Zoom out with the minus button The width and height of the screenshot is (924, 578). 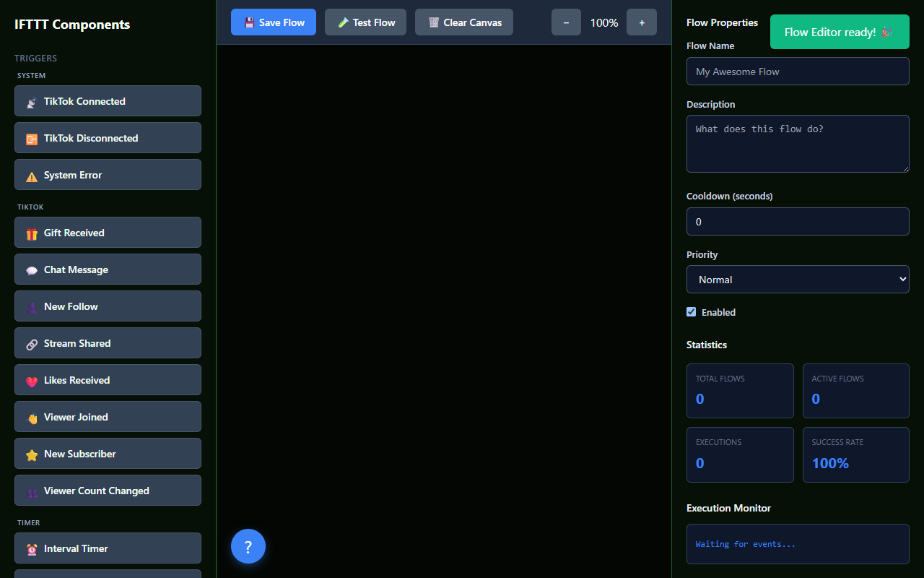[566, 22]
